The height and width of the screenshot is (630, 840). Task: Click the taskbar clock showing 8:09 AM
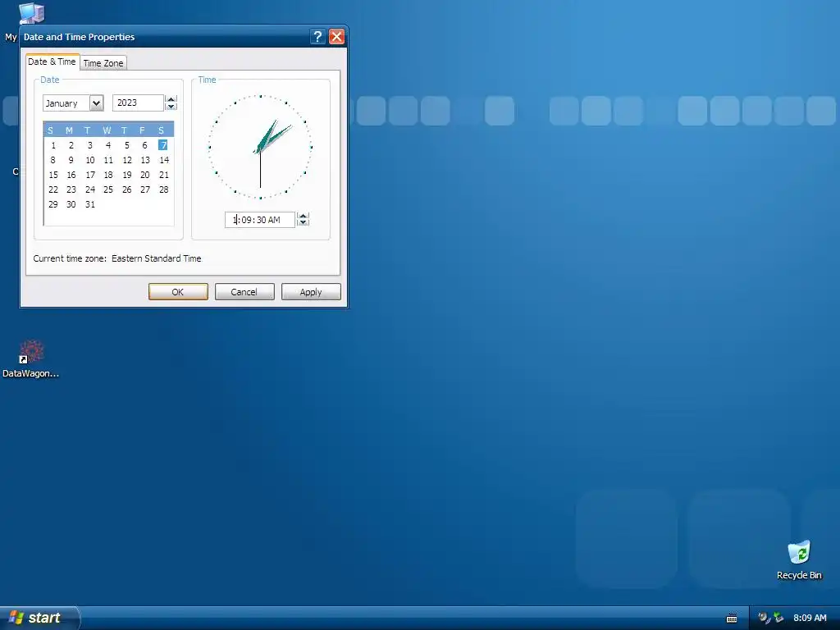click(x=810, y=618)
